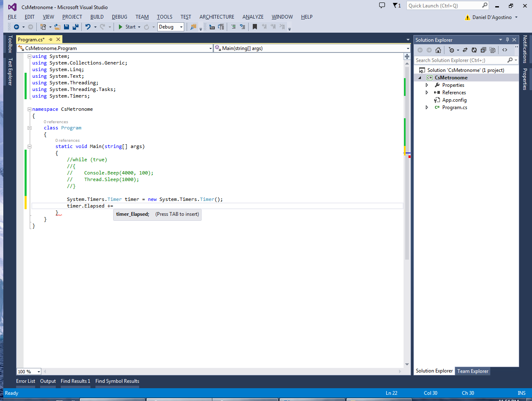Viewport: 532px width, 401px height.
Task: Open the Find Symbol Results tab
Action: pos(117,381)
